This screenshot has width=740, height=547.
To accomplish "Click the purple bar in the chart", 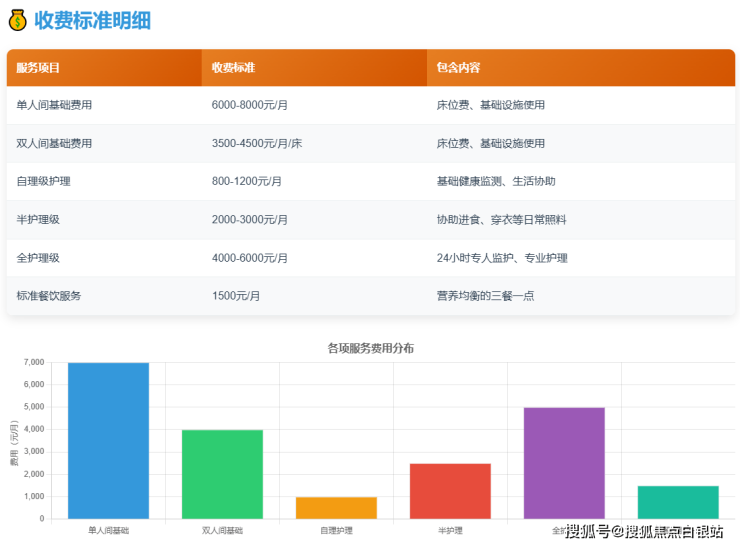I will [564, 462].
